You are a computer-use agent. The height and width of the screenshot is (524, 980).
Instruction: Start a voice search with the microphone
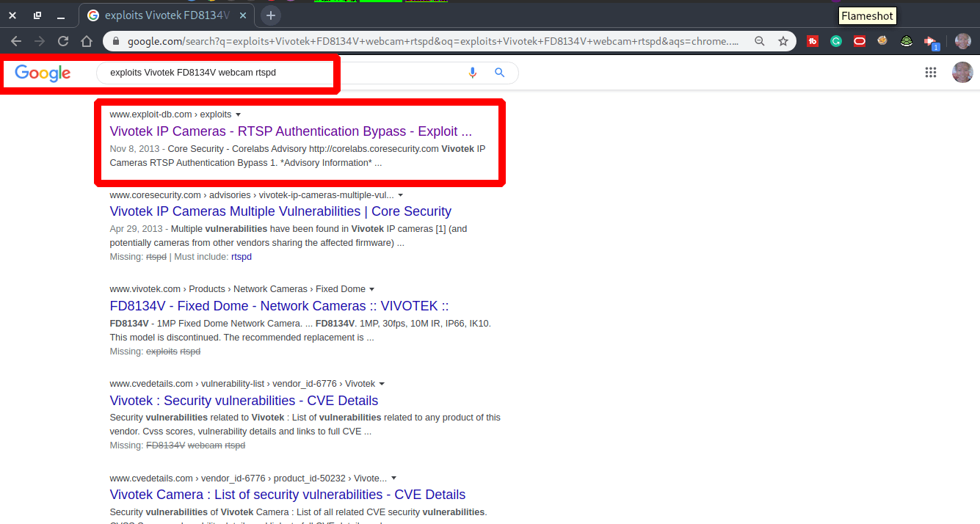[x=473, y=73]
